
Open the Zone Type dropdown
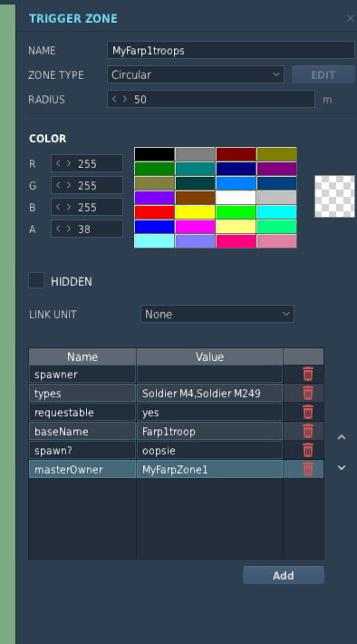coord(196,74)
